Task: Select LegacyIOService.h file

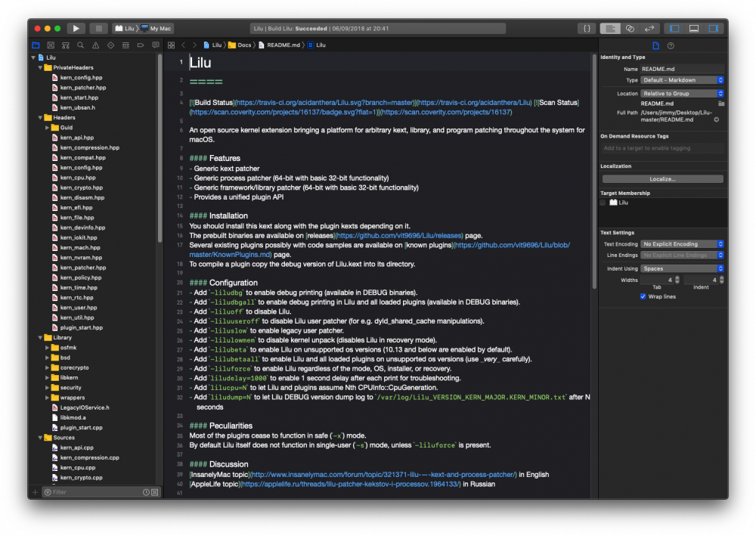Action: coord(81,407)
